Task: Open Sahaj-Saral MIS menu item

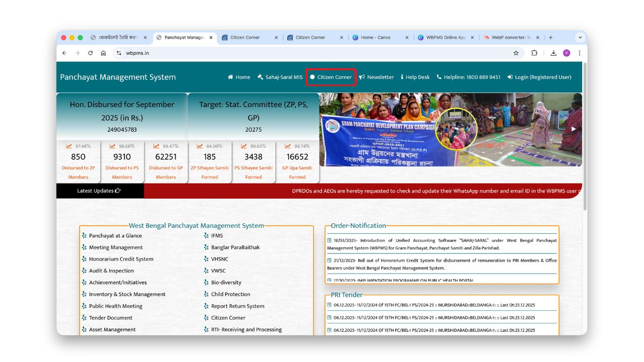Action: (x=280, y=77)
